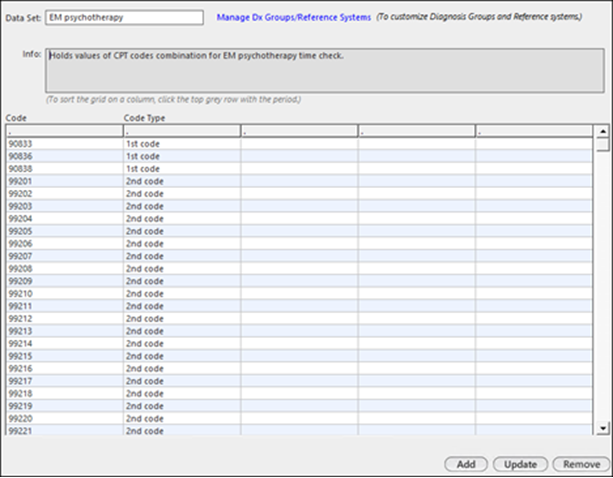This screenshot has height=478, width=613.
Task: Select code 99207 cell
Action: tap(65, 256)
